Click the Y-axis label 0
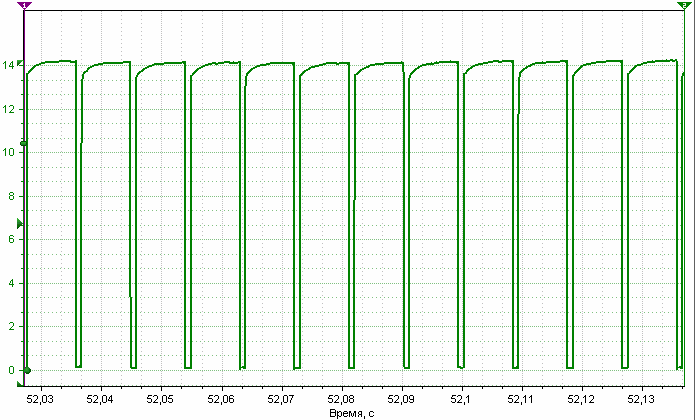This screenshot has height=420, width=695. (x=12, y=370)
